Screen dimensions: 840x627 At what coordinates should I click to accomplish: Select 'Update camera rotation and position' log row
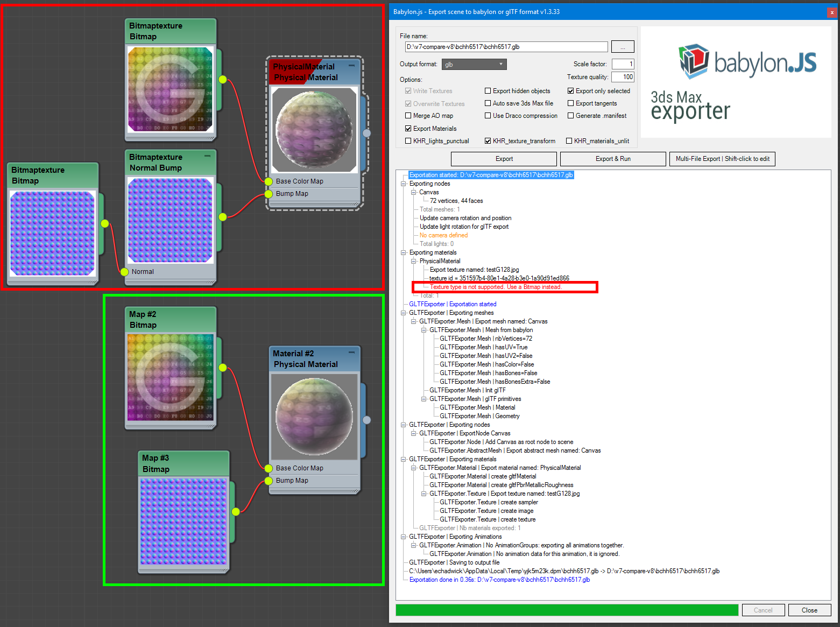(x=465, y=218)
